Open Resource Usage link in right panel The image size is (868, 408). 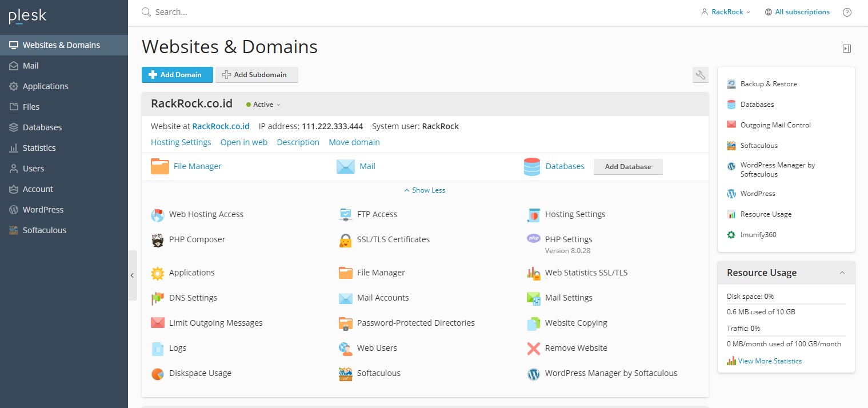click(x=766, y=214)
